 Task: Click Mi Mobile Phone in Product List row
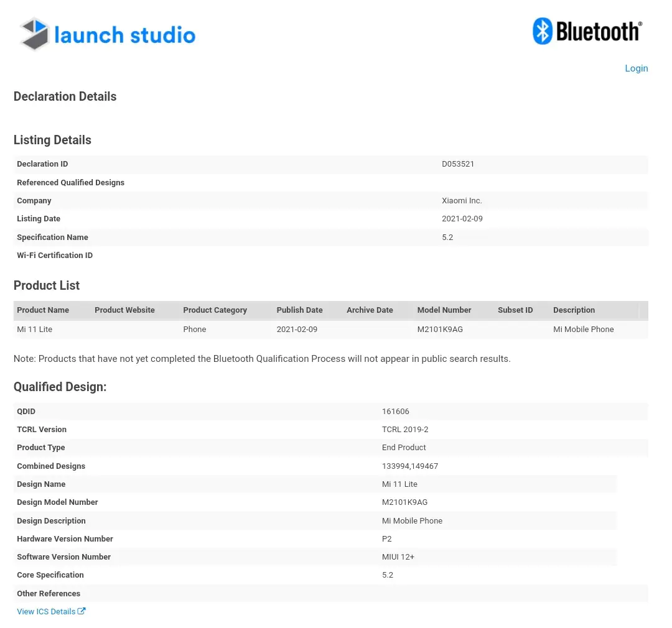(x=583, y=329)
